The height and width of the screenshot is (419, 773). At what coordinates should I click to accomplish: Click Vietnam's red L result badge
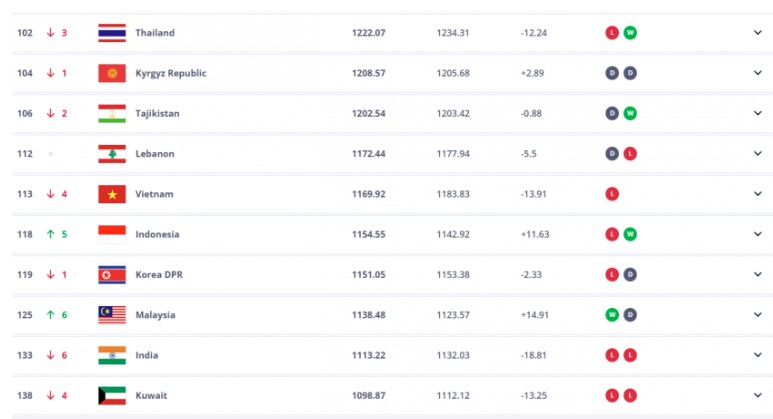(x=612, y=194)
